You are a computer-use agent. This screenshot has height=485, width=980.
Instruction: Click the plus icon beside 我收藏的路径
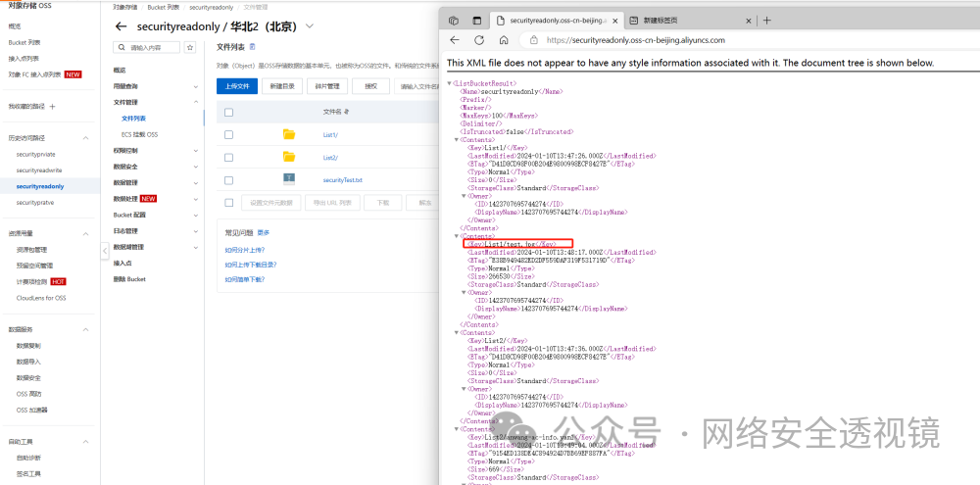click(53, 106)
